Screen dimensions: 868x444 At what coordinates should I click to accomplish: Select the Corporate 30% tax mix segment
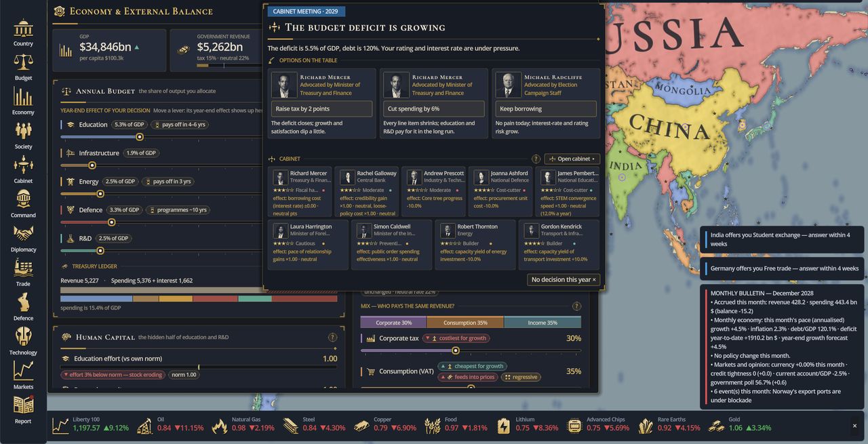(393, 323)
